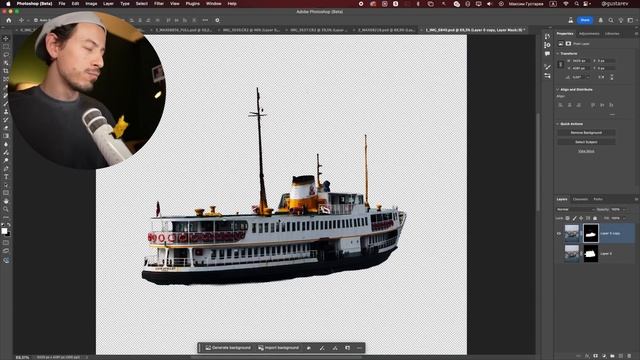Toggle lock position in Layers panel

(x=581, y=218)
